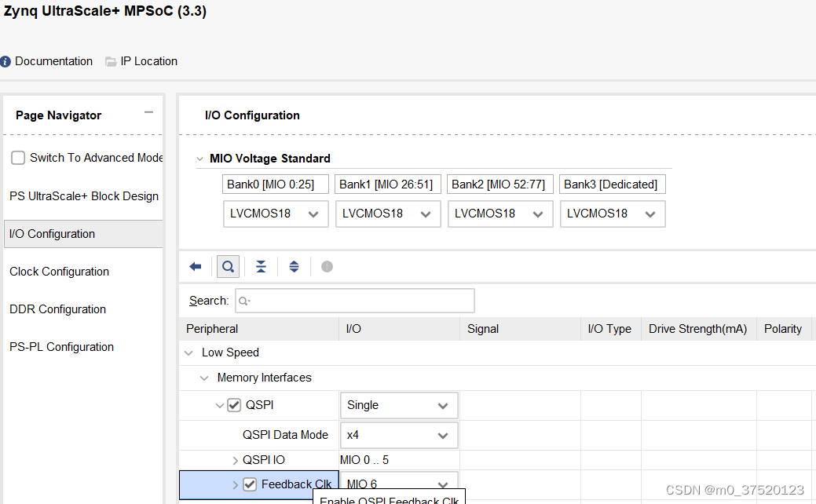Screen dimensions: 816x504
Task: Open the QSPI Single mode dropdown
Action: [399, 405]
